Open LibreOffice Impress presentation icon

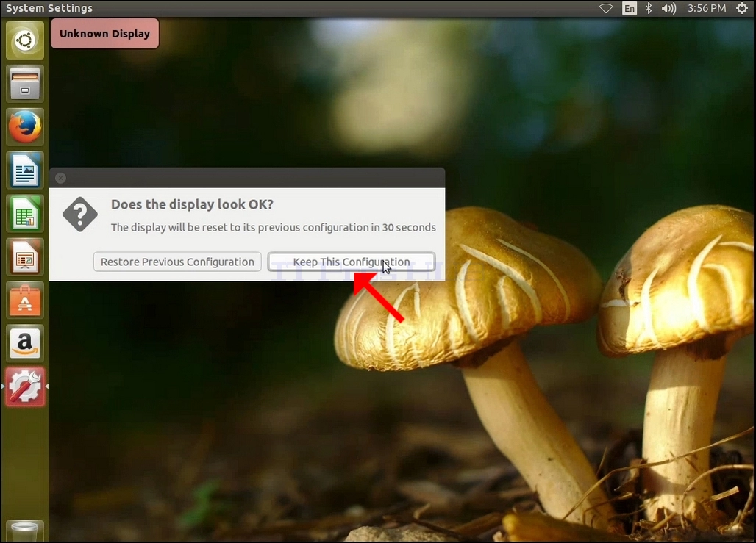25,257
